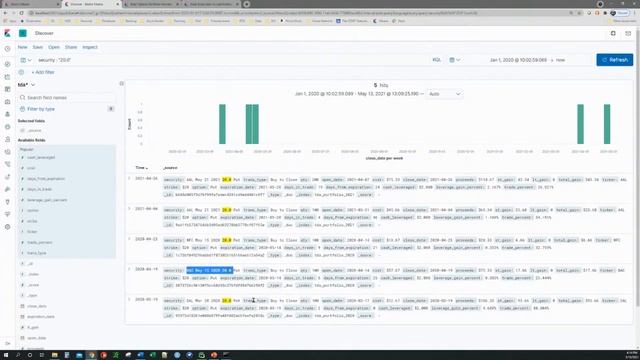Open the Auto interval dropdown above histogram

[444, 94]
